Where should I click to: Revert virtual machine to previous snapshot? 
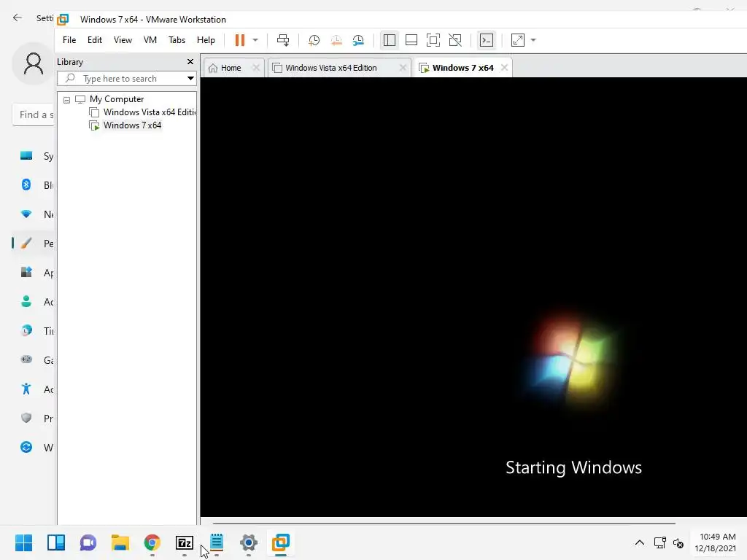coord(336,40)
